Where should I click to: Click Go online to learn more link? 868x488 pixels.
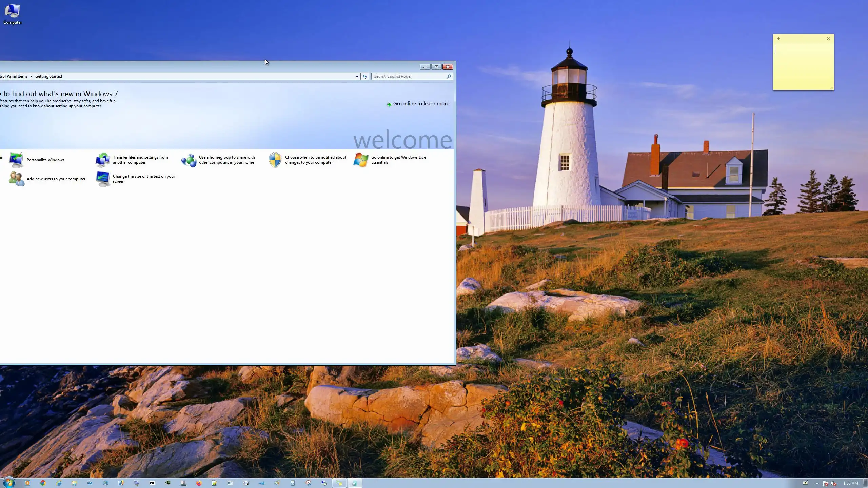tap(421, 104)
